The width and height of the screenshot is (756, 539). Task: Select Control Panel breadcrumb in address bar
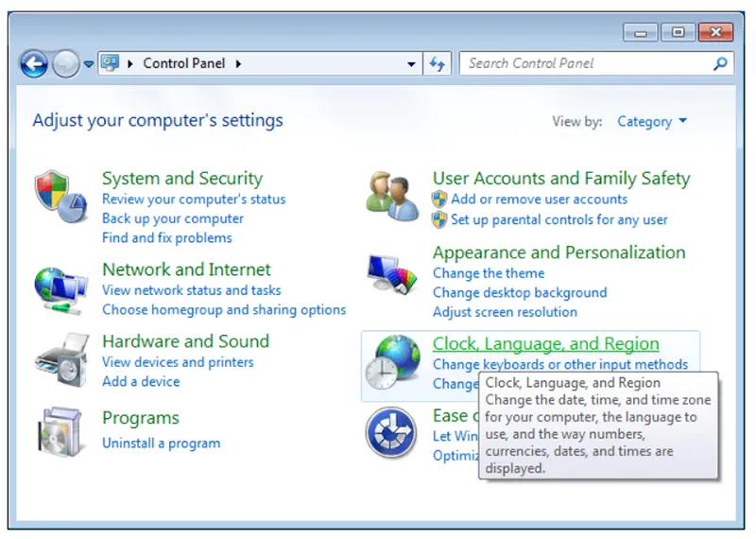tap(184, 63)
